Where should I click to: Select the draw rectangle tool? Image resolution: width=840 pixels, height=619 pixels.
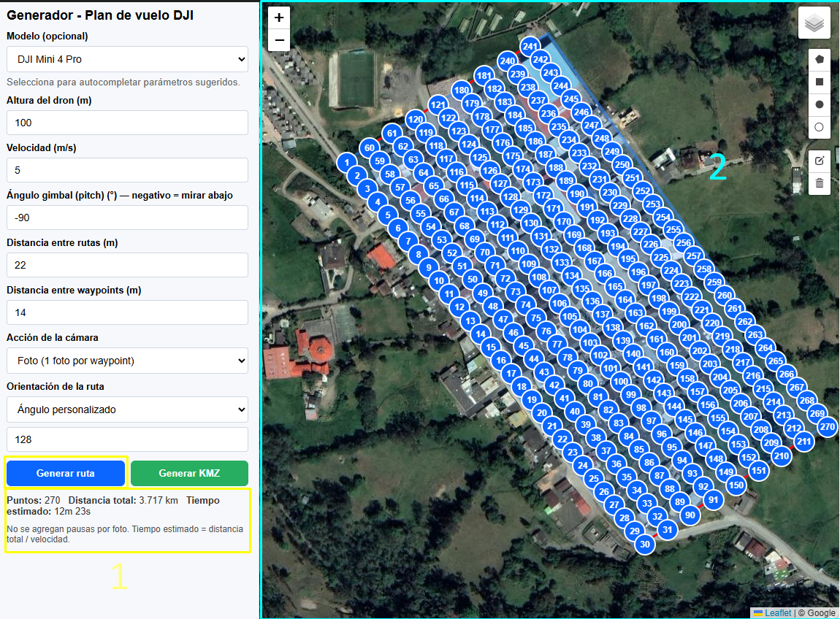[x=820, y=82]
